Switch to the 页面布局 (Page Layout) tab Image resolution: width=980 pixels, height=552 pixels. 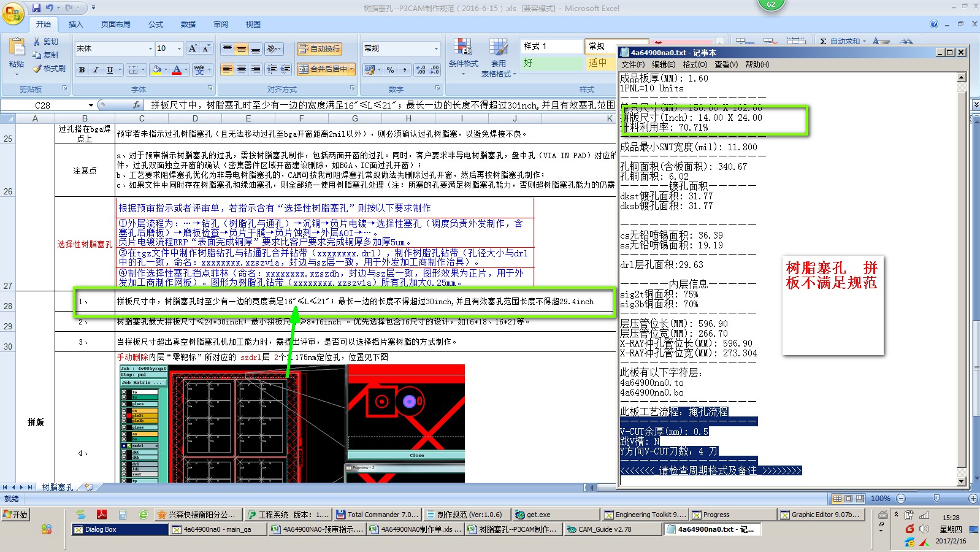click(x=116, y=25)
